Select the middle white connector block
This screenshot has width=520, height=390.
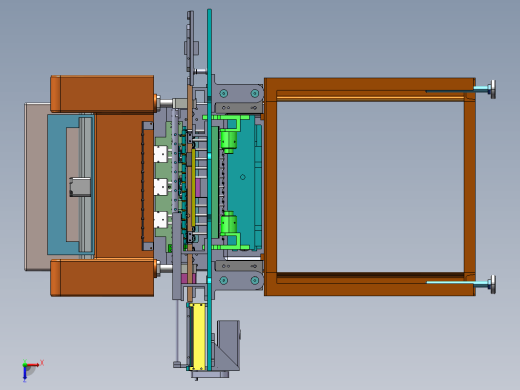(x=160, y=187)
